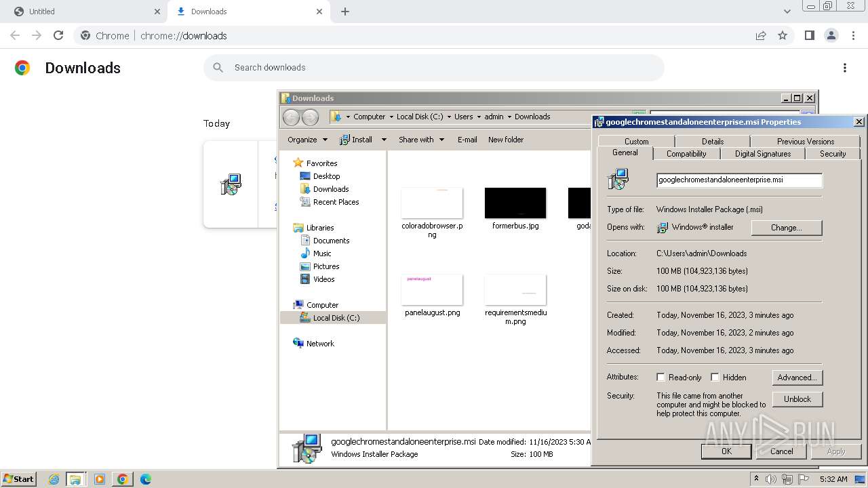868x488 pixels.
Task: Expand Install dropdown arrow
Action: (x=384, y=140)
